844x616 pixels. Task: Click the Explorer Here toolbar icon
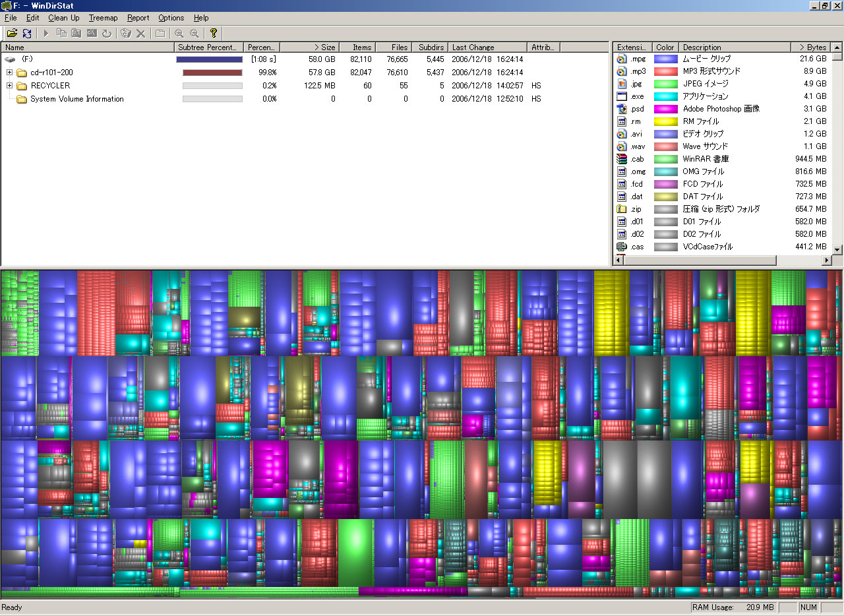(76, 33)
